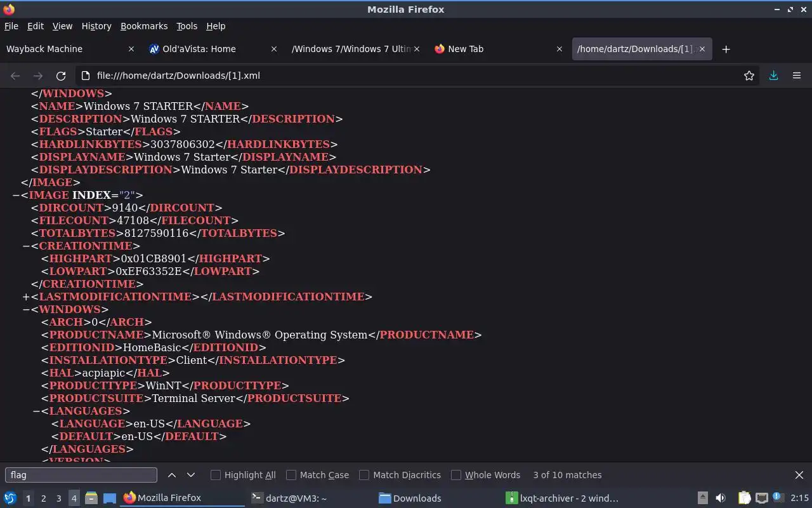Click the HomeBasic edition ID value

click(152, 347)
